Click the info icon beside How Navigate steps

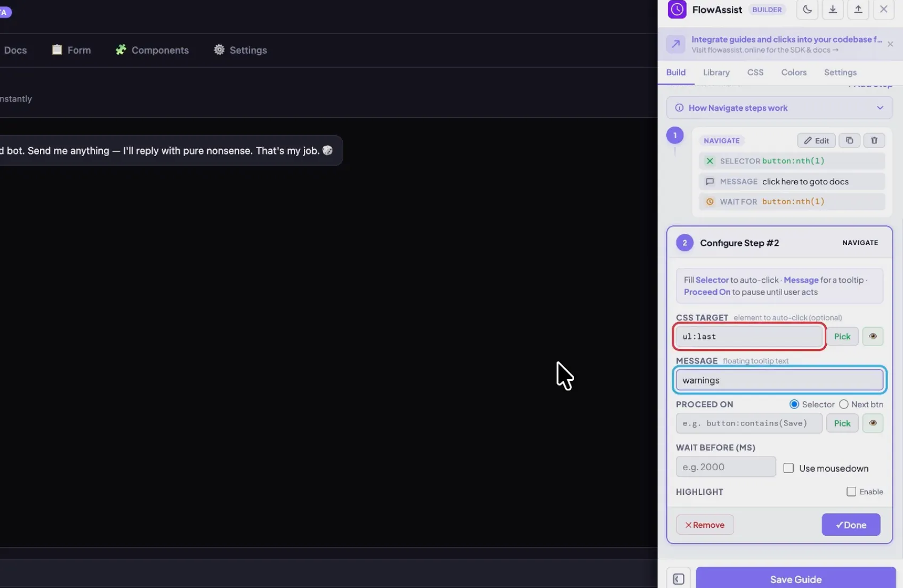[679, 108]
